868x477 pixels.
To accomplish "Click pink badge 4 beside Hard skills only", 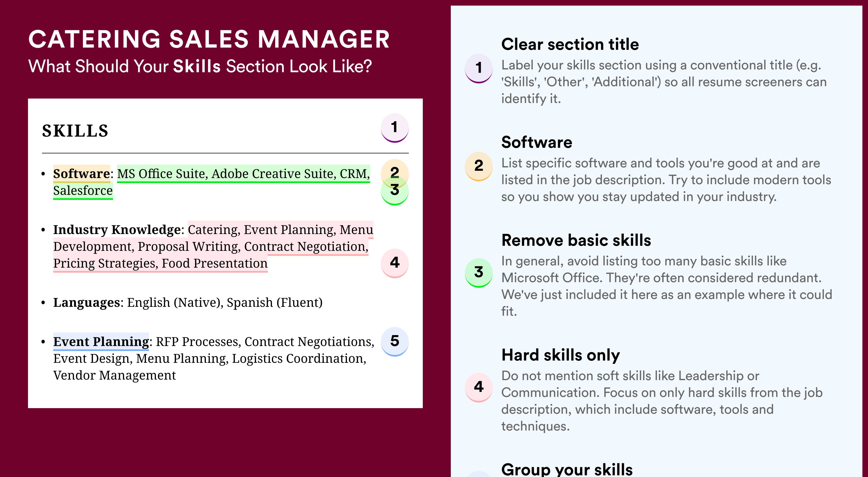I will tap(479, 387).
